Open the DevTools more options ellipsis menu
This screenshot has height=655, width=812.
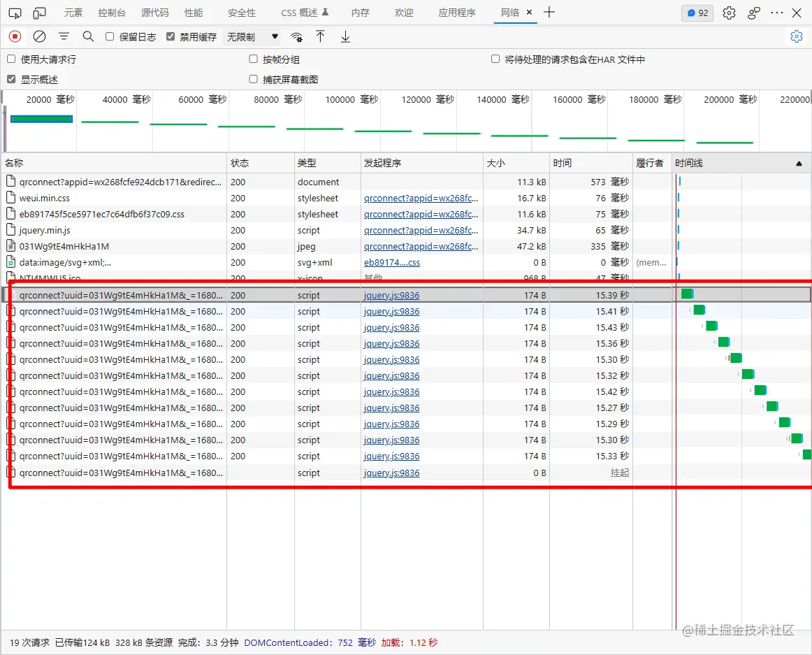point(776,13)
